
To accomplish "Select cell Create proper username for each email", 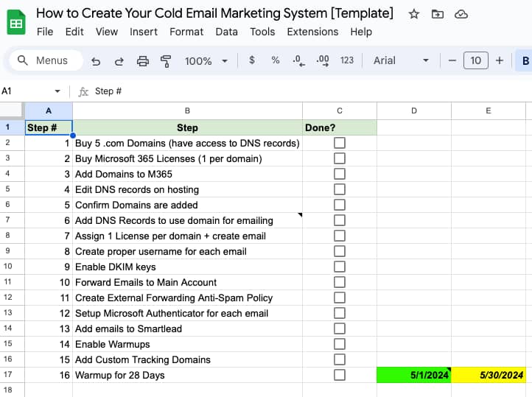I will pos(187,252).
